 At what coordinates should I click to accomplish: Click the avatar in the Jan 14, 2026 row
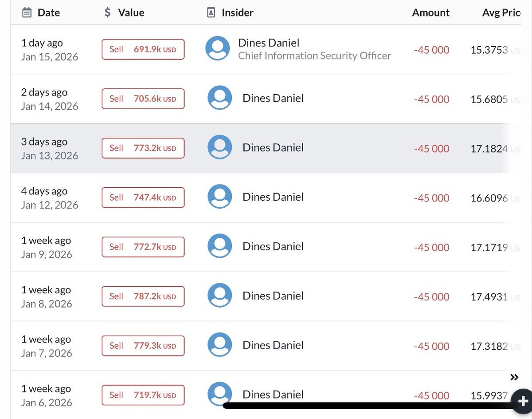(219, 98)
